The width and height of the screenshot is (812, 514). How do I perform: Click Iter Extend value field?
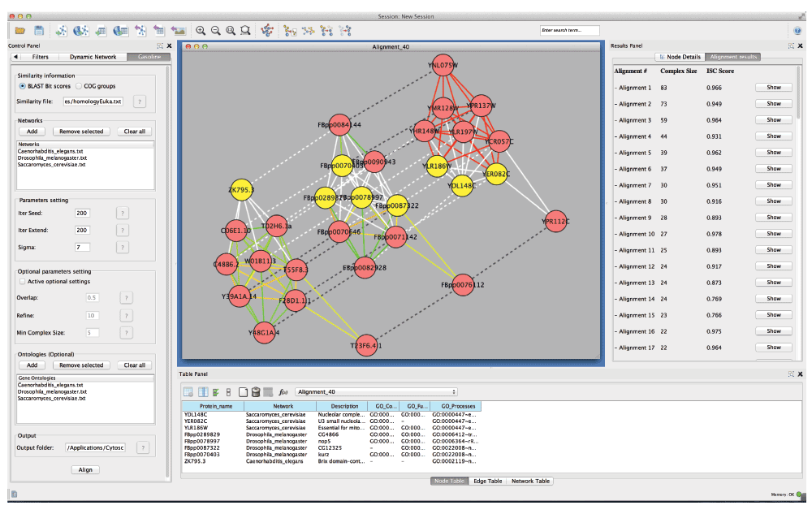point(82,231)
